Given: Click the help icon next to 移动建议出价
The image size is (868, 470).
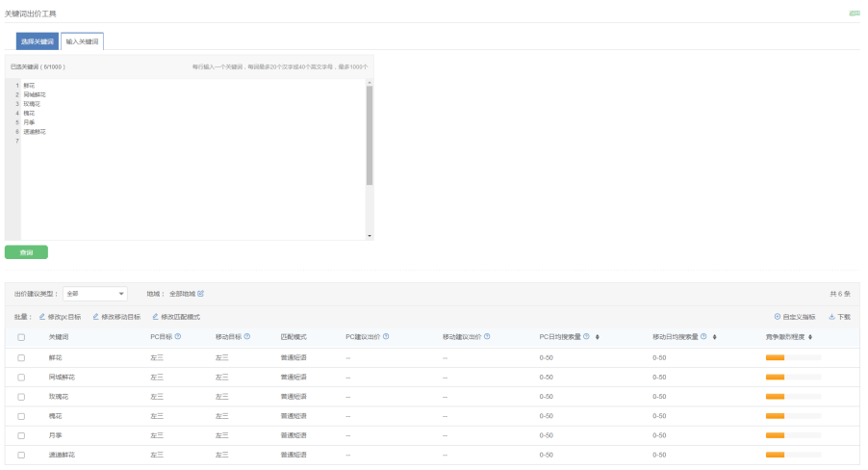Looking at the screenshot, I should click(x=487, y=337).
